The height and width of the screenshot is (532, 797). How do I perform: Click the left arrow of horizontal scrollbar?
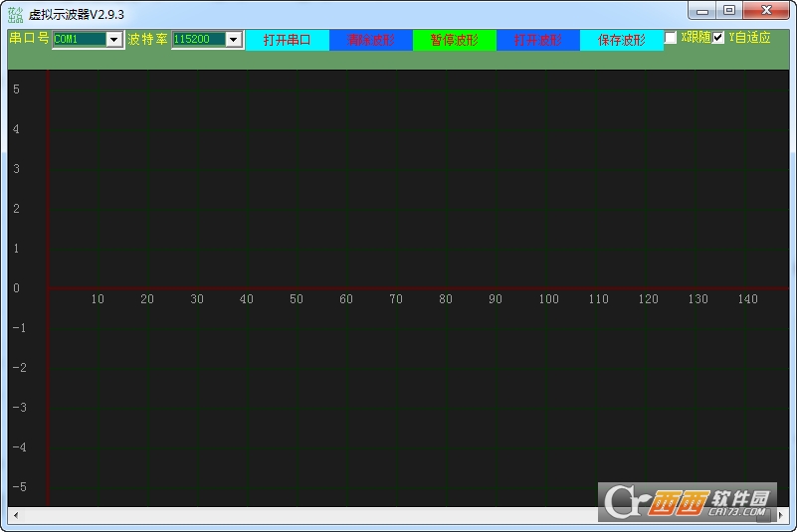pyautogui.click(x=16, y=515)
